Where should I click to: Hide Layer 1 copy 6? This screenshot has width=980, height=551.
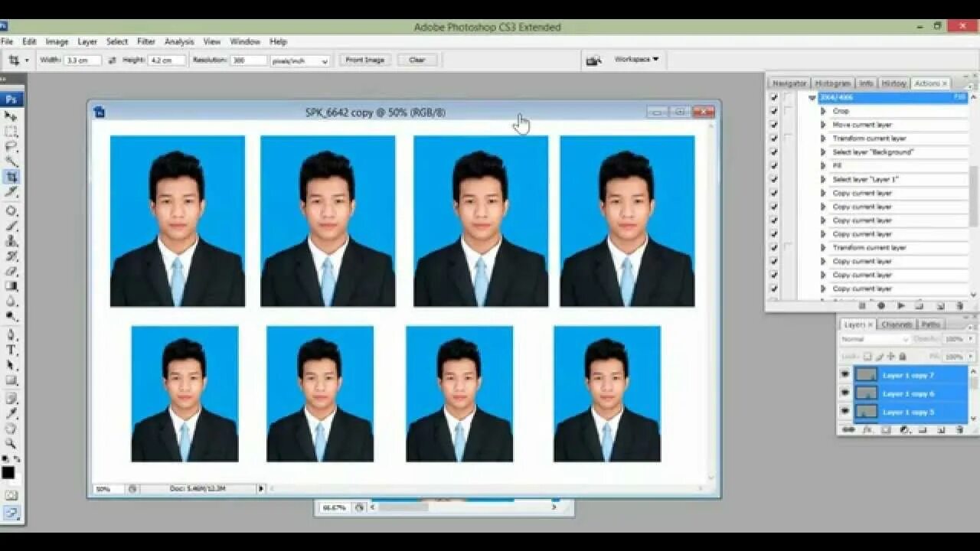pos(845,393)
